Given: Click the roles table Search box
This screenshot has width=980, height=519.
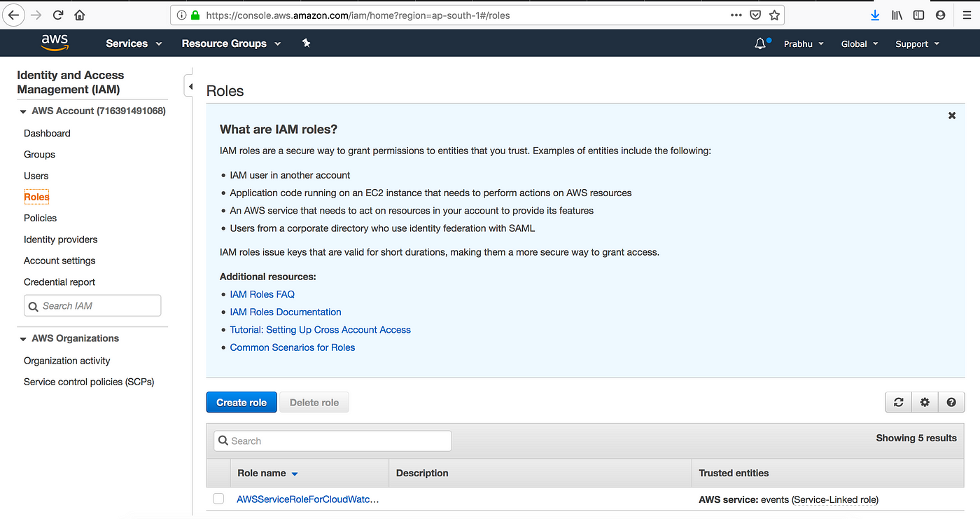Looking at the screenshot, I should (332, 441).
